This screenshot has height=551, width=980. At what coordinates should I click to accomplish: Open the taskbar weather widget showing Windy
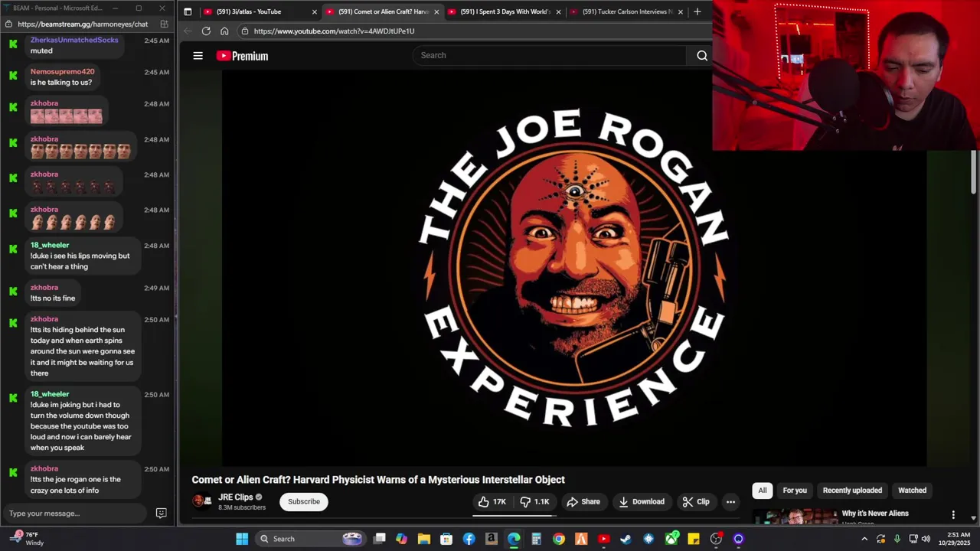point(28,539)
